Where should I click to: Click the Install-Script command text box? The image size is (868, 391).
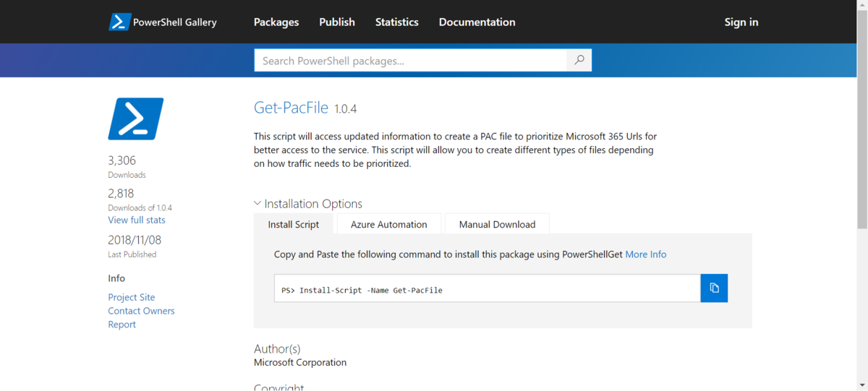(x=487, y=288)
